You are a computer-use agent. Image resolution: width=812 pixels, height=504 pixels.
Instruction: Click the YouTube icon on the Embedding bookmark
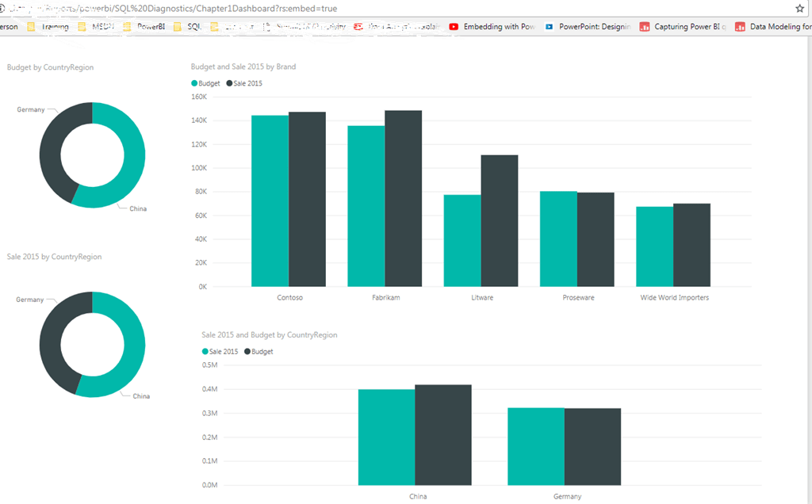click(452, 26)
